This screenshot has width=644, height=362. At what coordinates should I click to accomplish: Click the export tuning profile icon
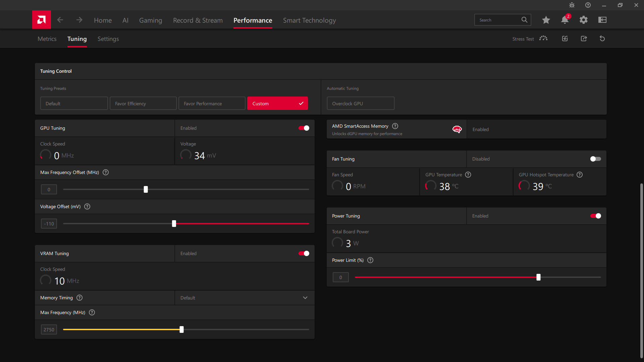(x=584, y=39)
